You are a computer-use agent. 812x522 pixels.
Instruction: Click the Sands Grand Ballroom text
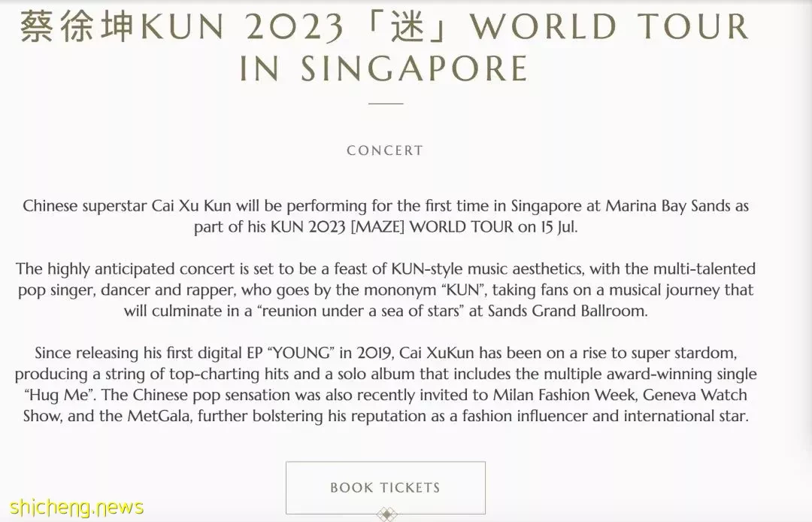(568, 311)
